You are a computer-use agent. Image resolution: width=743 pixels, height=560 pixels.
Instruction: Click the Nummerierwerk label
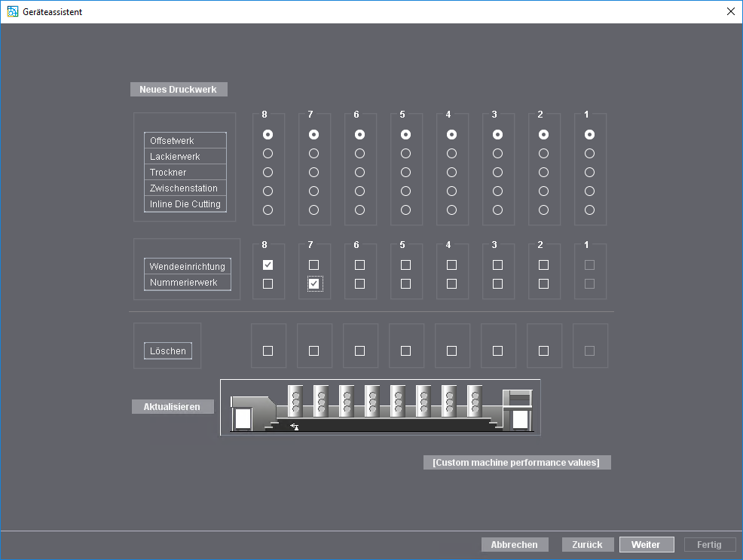[184, 283]
